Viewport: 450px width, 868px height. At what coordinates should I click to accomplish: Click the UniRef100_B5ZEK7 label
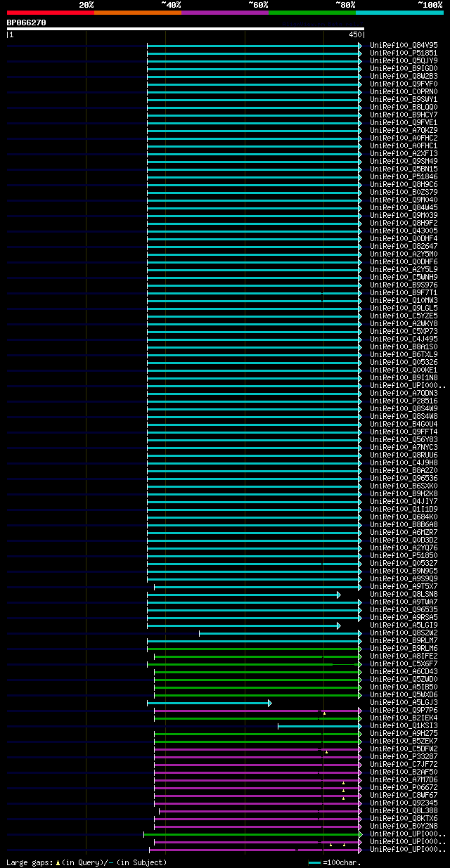(404, 741)
